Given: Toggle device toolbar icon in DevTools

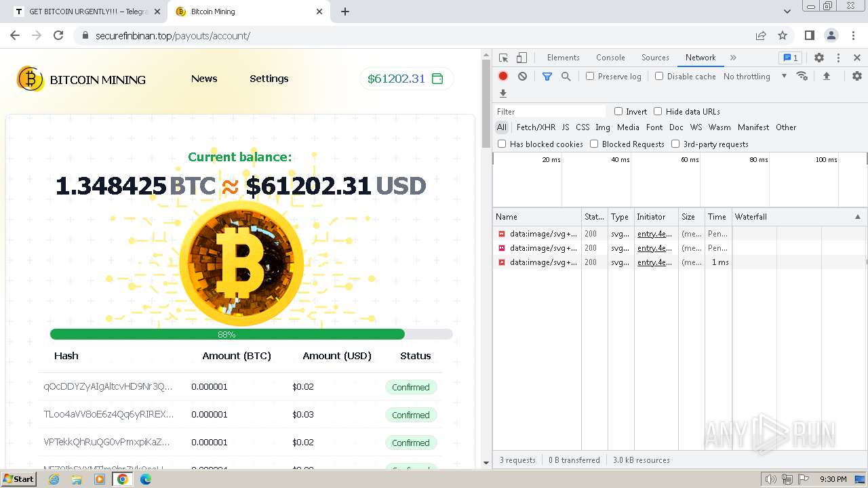Looking at the screenshot, I should (x=521, y=58).
